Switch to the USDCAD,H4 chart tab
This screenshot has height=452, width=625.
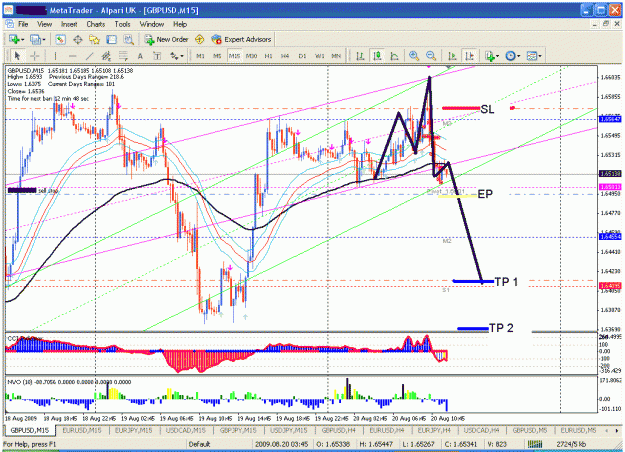tap(482, 430)
